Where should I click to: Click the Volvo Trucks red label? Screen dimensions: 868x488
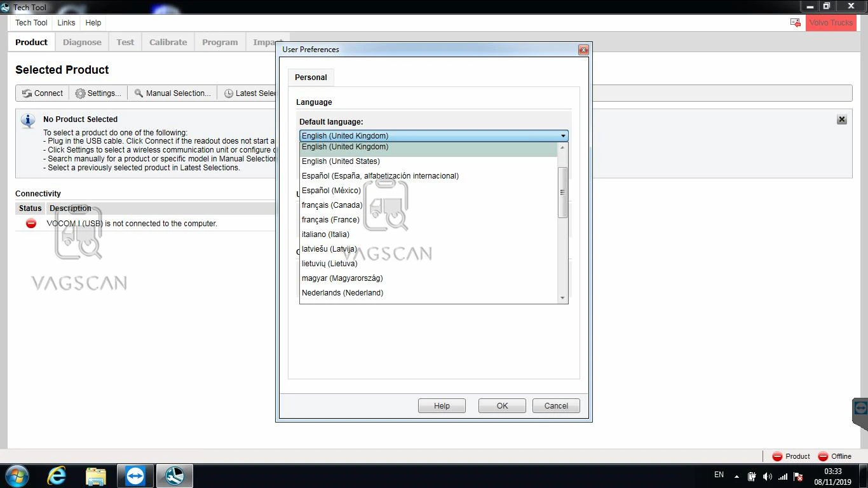831,22
